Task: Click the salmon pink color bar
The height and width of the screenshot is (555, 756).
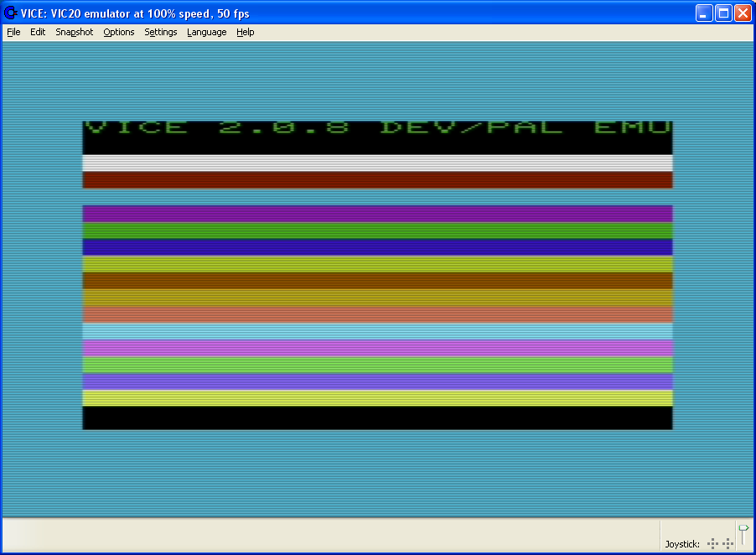Action: (377, 314)
